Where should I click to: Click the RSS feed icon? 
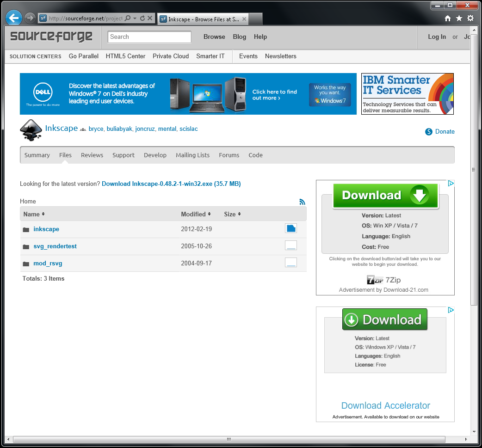tap(302, 202)
